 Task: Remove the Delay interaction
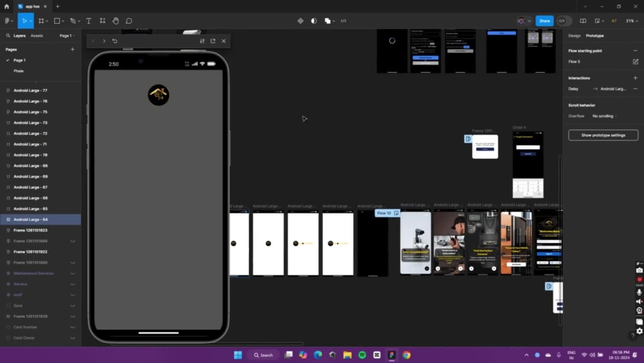636,89
